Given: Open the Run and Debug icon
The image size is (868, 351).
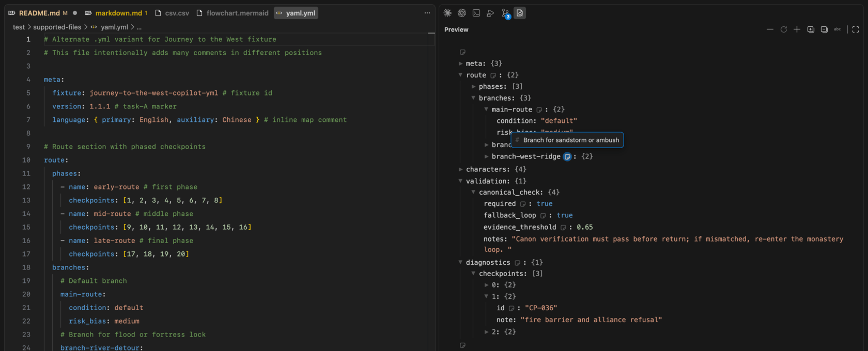Looking at the screenshot, I should tap(491, 13).
